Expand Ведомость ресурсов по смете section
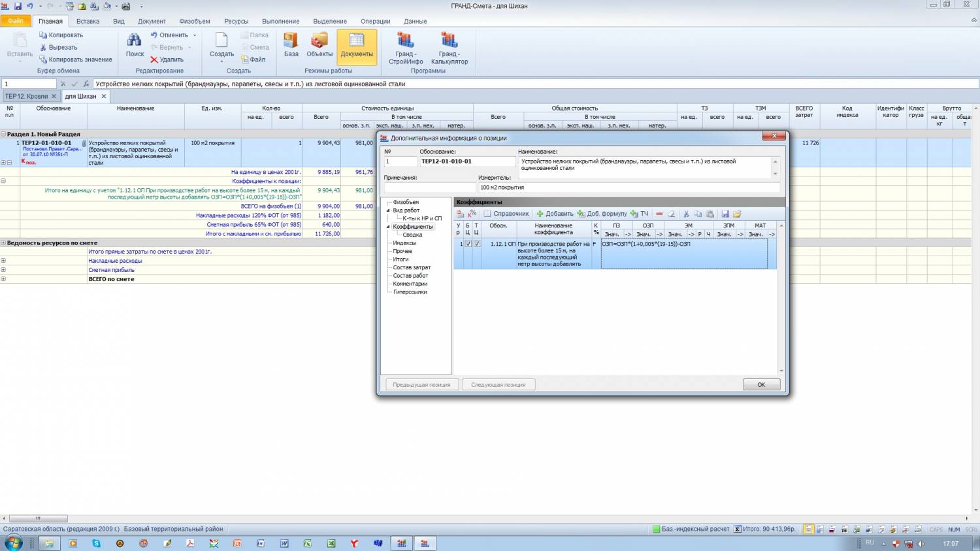The image size is (980, 551). 3,242
